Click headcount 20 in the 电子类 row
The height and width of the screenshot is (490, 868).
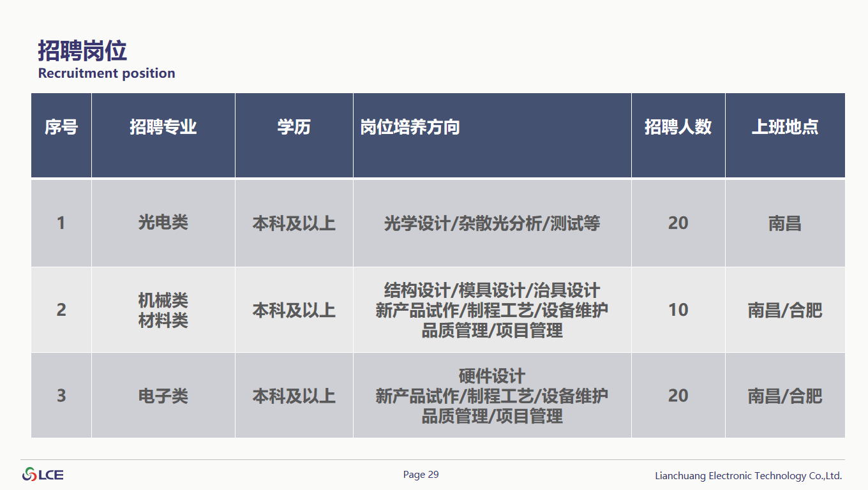click(x=678, y=396)
